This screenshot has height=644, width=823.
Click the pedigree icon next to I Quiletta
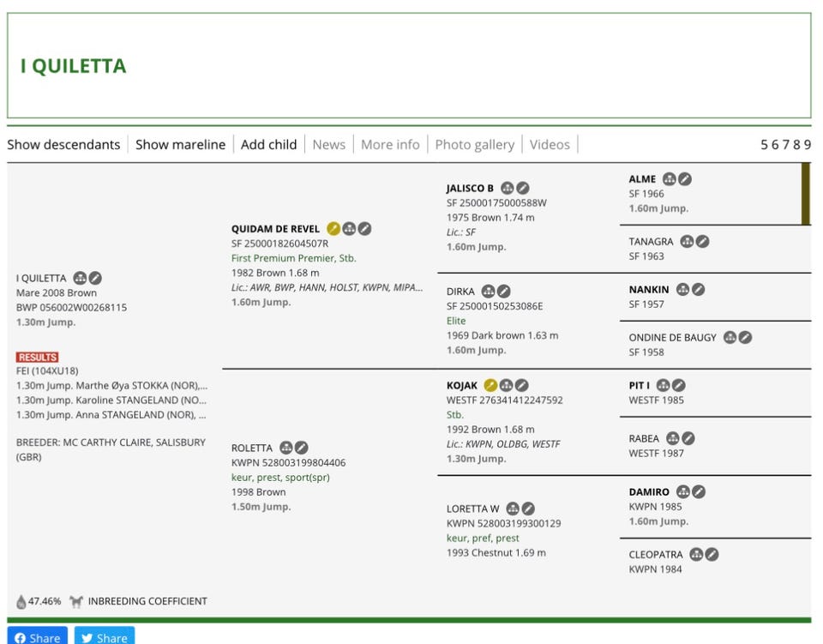pos(80,278)
